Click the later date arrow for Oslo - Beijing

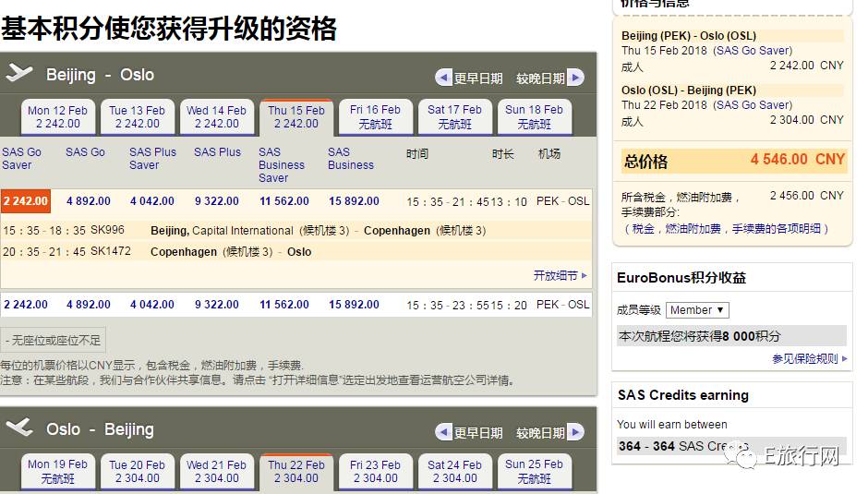pos(575,431)
